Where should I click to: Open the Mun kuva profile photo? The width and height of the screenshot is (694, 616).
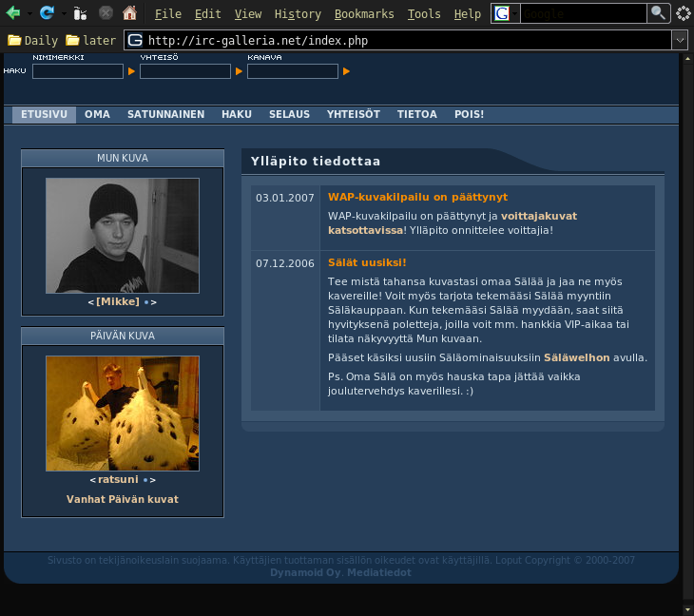coord(123,236)
